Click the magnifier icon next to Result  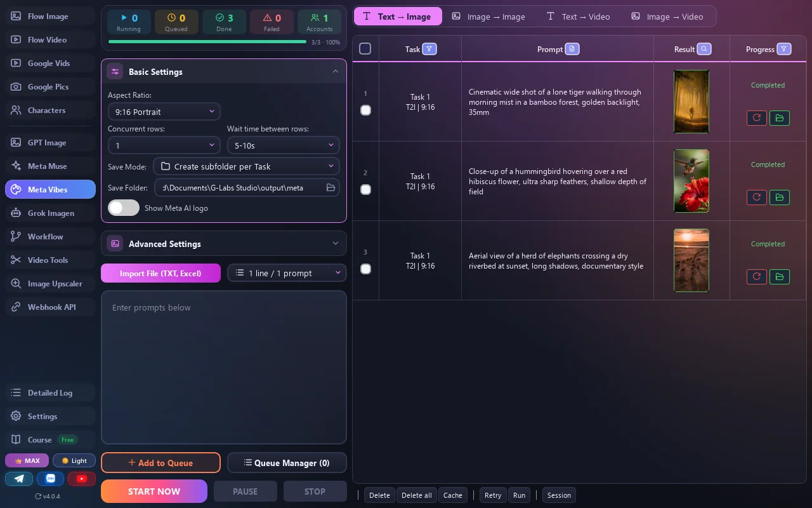click(x=704, y=49)
